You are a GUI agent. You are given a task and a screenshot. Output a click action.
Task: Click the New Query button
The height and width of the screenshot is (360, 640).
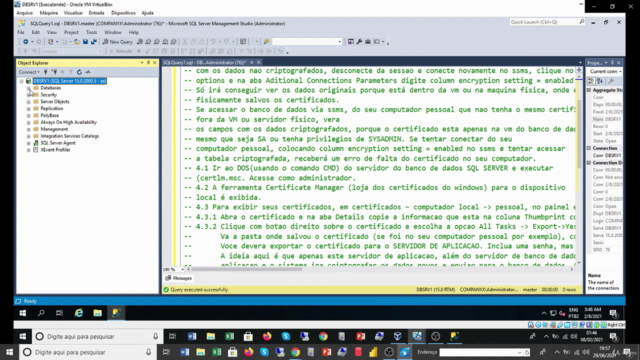pos(118,42)
